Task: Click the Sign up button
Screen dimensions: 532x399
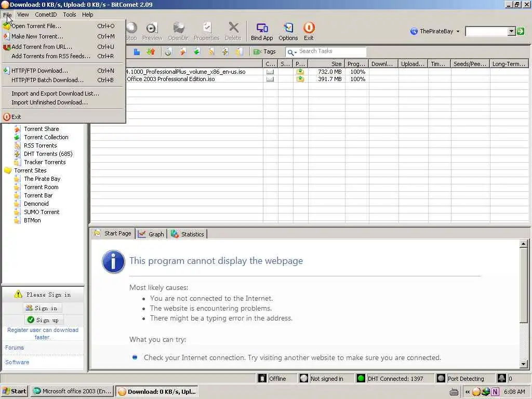Action: pos(44,320)
